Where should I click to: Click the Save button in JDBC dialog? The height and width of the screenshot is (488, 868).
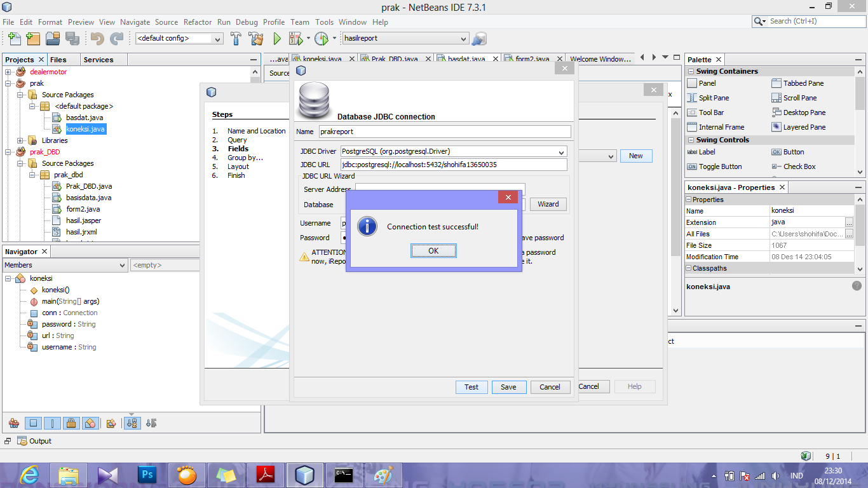(x=508, y=387)
